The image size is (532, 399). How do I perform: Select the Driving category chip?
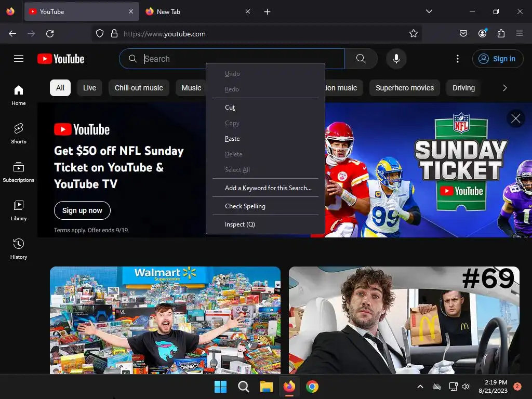463,88
